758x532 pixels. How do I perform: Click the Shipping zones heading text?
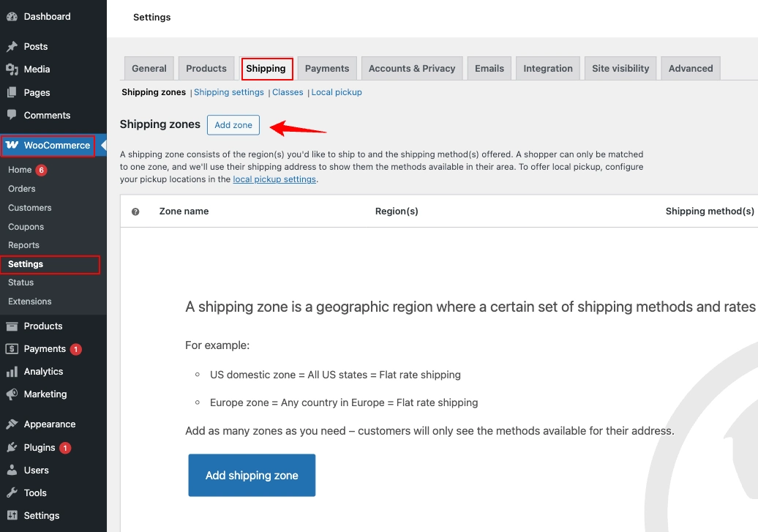(x=160, y=124)
